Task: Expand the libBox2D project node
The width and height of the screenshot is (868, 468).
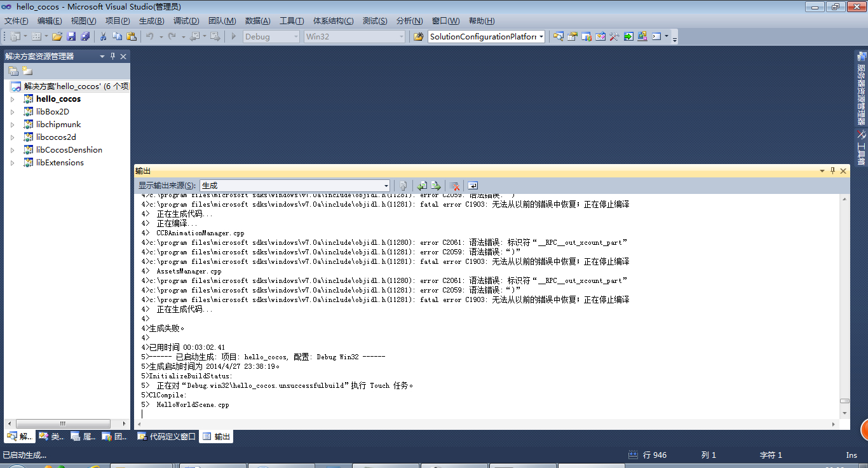Action: (x=12, y=112)
